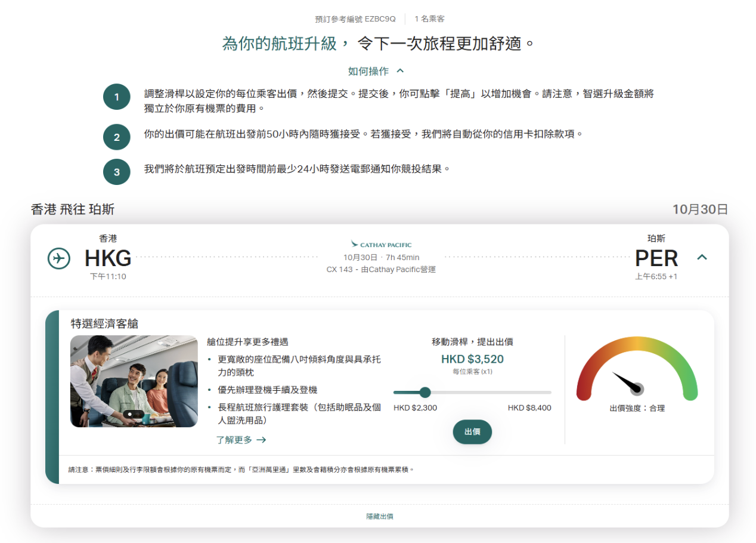Viewport: 756px width, 543px height.
Task: Submit the bid with 出價 button
Action: click(x=472, y=431)
